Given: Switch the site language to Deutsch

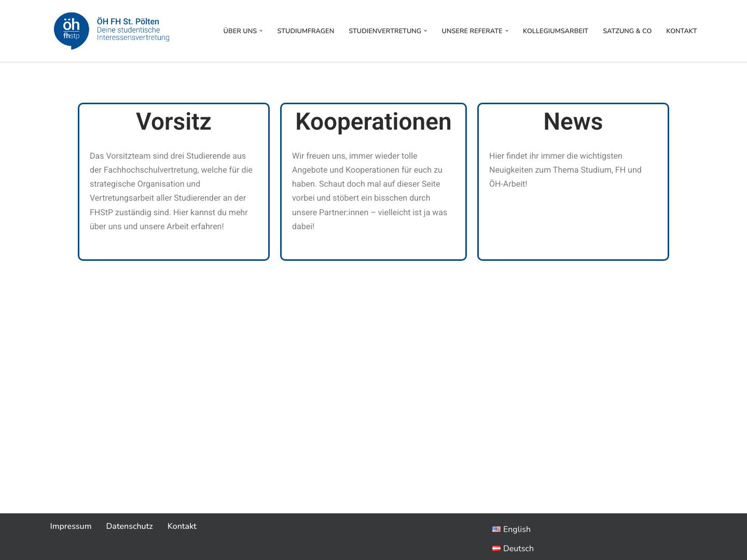Looking at the screenshot, I should pos(519,548).
